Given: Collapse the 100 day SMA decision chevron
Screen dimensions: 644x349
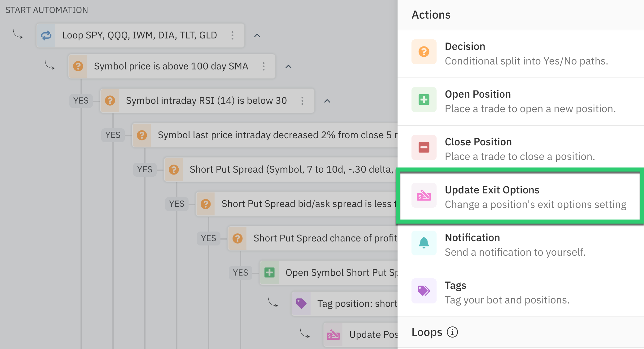Looking at the screenshot, I should click(x=288, y=67).
